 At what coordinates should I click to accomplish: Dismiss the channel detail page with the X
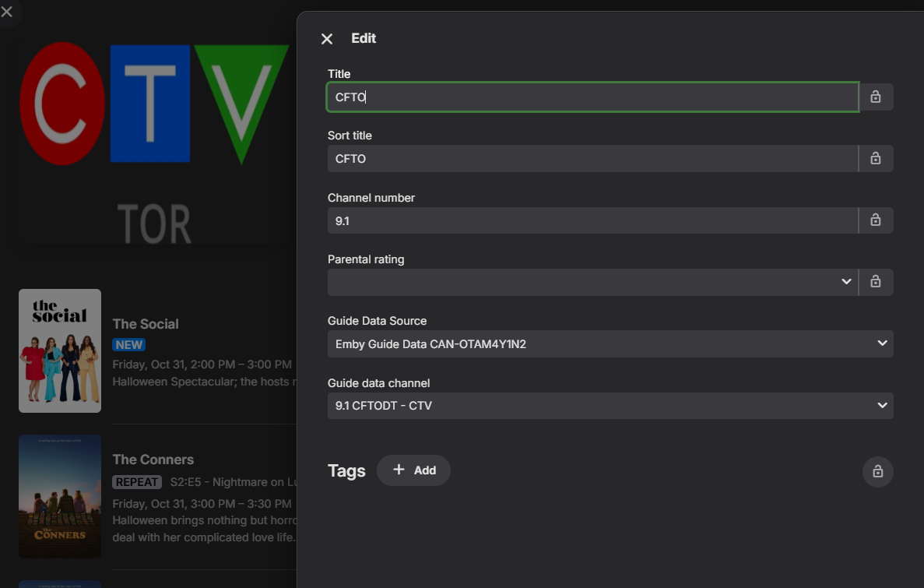(x=7, y=11)
